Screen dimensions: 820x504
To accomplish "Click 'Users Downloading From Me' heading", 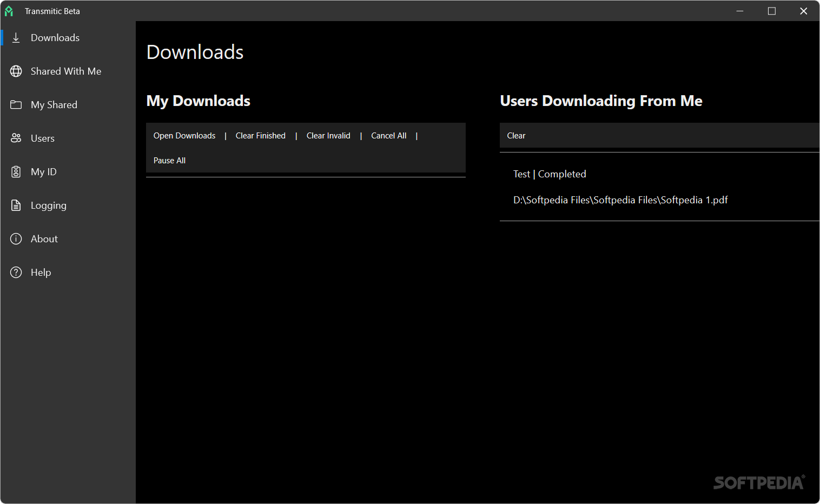I will (x=601, y=101).
